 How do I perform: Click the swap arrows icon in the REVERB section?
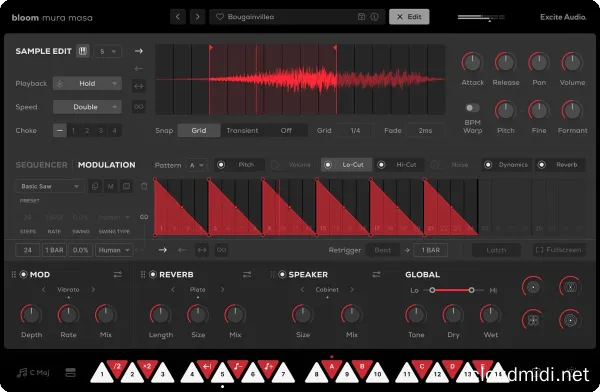point(247,274)
